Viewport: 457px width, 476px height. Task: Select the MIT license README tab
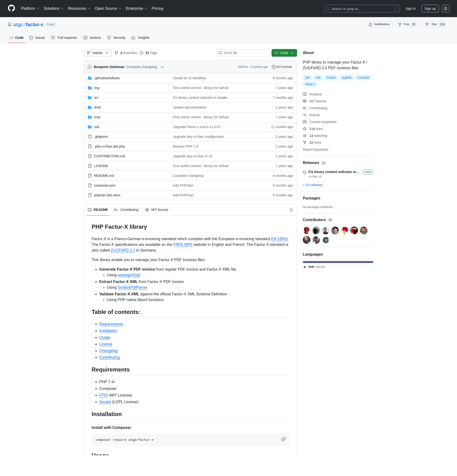pos(157,210)
